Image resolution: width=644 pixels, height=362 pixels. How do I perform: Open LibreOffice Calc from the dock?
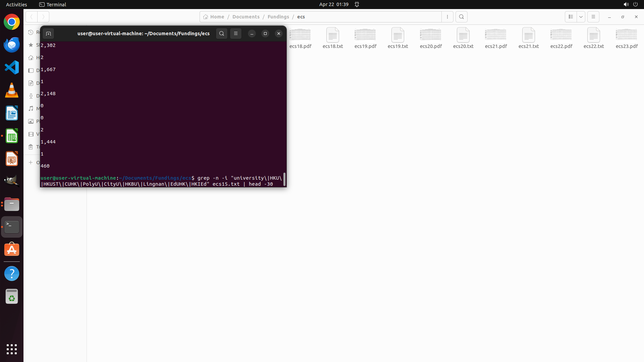point(12,136)
